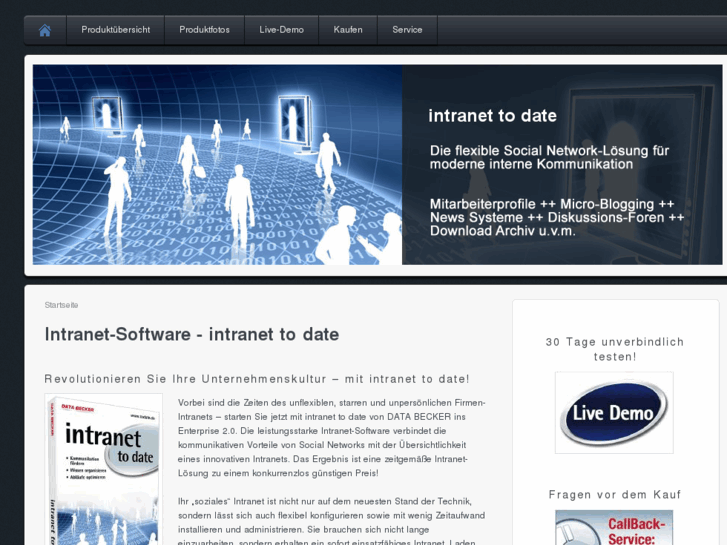Click 'Die flexible Social Network-Lösung' banner text

click(549, 157)
